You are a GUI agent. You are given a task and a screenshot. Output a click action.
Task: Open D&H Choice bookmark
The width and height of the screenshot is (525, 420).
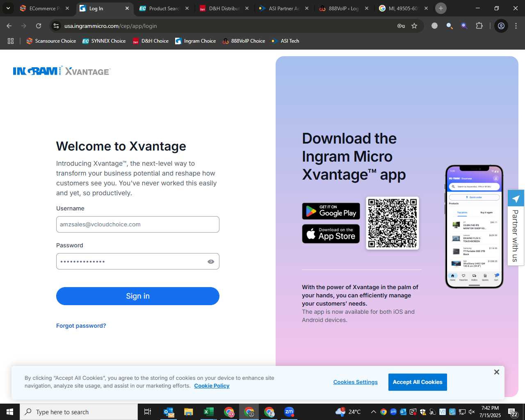151,41
